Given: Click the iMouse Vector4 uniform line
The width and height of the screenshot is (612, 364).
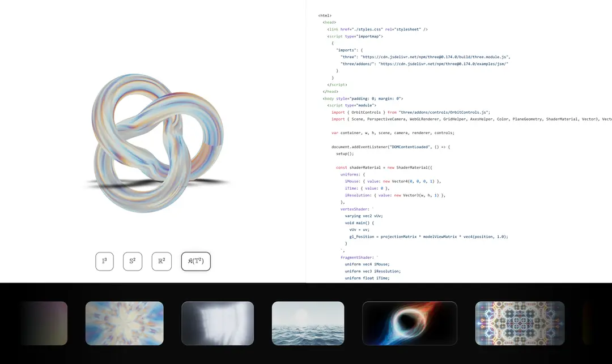Looking at the screenshot, I should (x=393, y=181).
